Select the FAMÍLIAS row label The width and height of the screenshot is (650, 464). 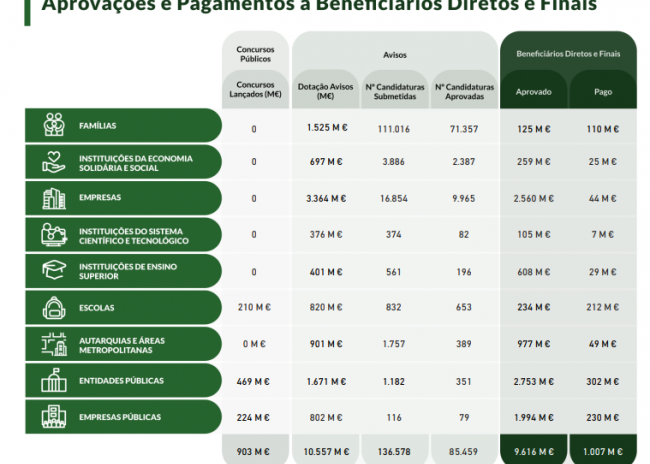point(97,126)
